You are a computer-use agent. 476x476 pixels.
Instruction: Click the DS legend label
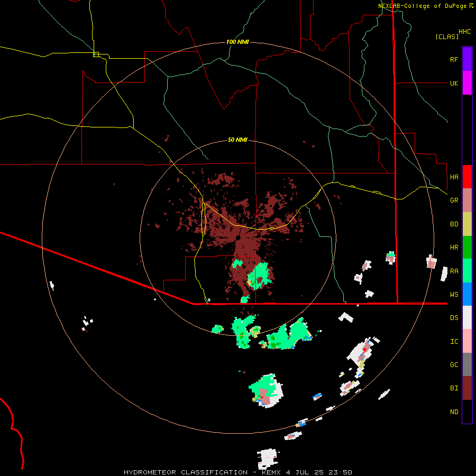tap(454, 317)
